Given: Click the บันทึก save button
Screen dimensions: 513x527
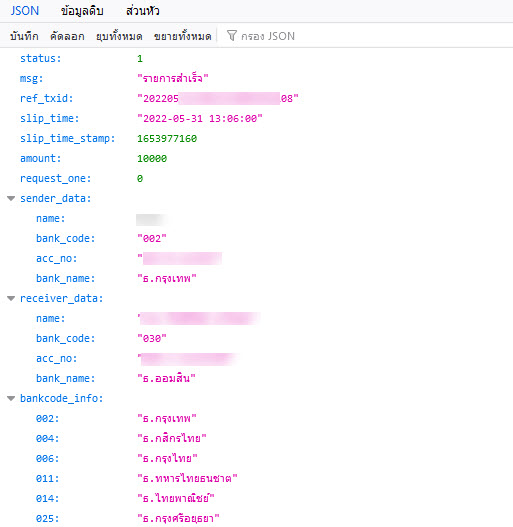Looking at the screenshot, I should (24, 36).
